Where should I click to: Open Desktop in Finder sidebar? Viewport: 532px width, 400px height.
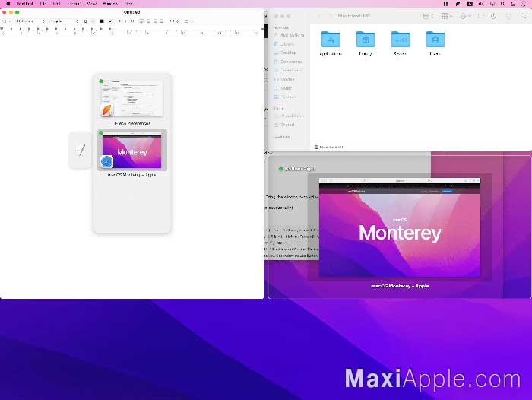(285, 52)
